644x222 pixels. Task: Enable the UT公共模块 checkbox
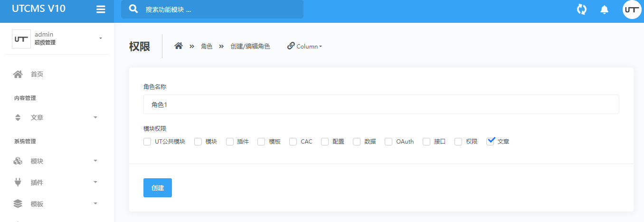[x=147, y=142]
